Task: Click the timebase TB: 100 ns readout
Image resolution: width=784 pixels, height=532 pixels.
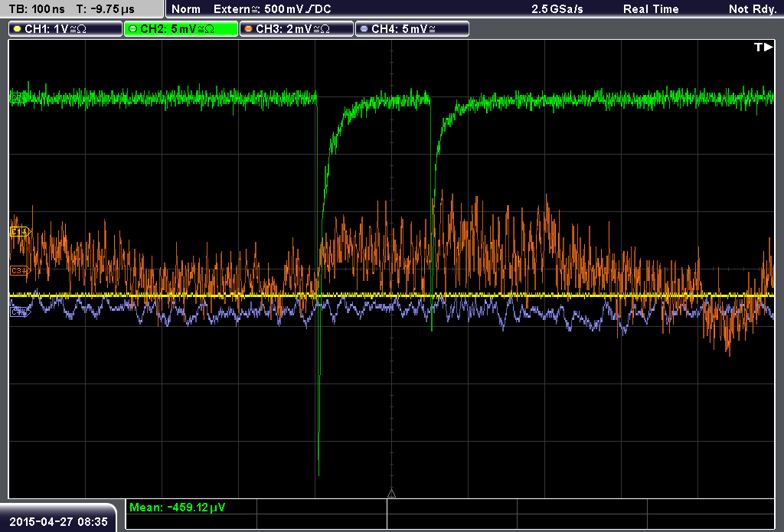Action: click(x=37, y=9)
